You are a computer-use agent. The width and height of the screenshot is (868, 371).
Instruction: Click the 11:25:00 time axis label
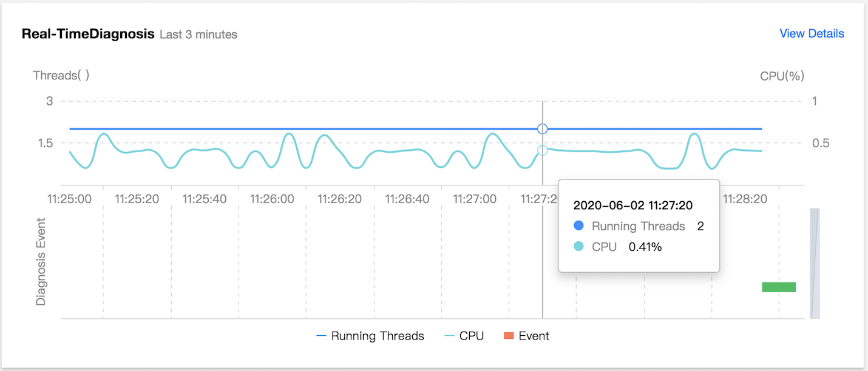coord(70,198)
